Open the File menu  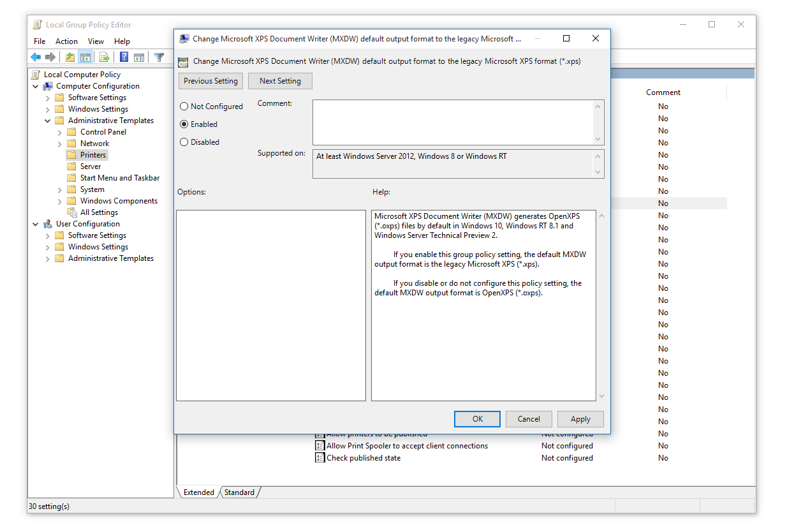[40, 41]
